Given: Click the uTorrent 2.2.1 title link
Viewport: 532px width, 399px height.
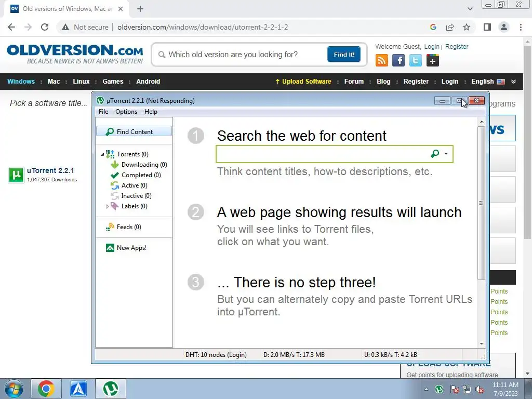Looking at the screenshot, I should click(50, 170).
